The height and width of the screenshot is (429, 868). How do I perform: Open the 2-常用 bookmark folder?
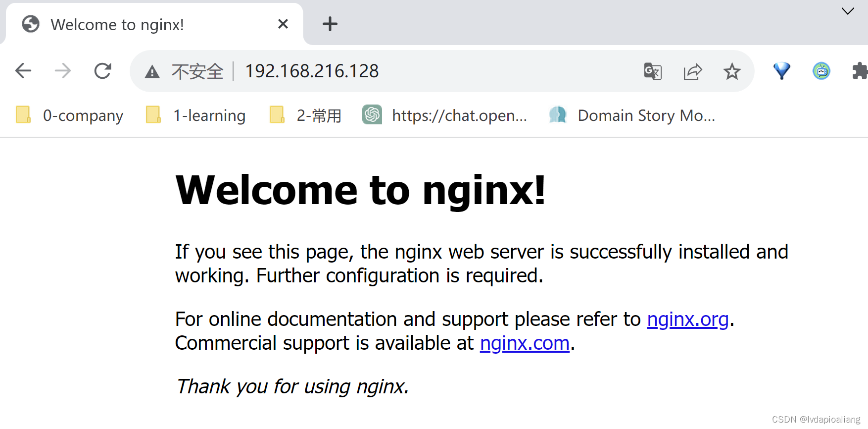pos(305,115)
